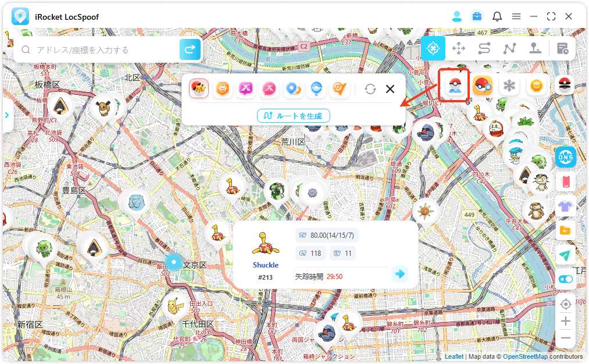Select the Pikachu Pokémon filter

[x=199, y=88]
